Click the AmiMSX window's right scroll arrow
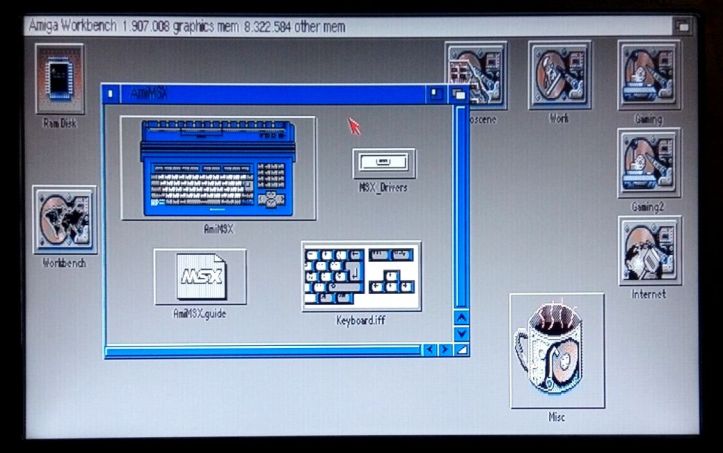This screenshot has width=723, height=453. [x=445, y=350]
